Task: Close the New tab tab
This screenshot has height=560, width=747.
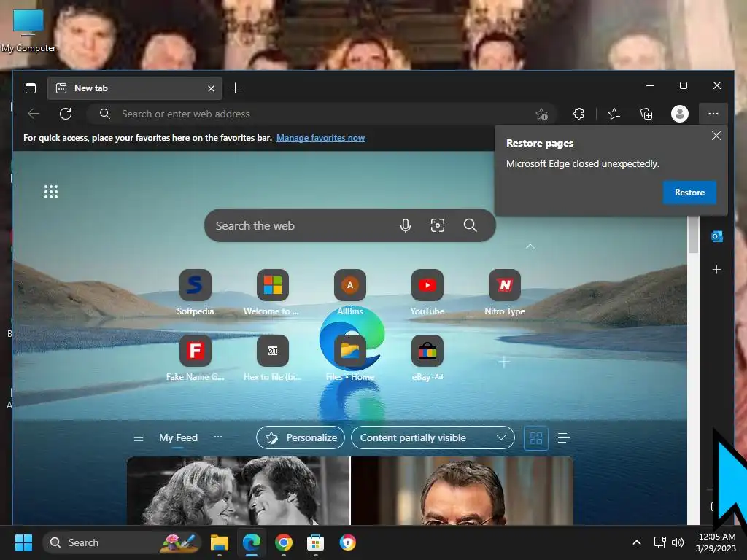Action: tap(211, 88)
